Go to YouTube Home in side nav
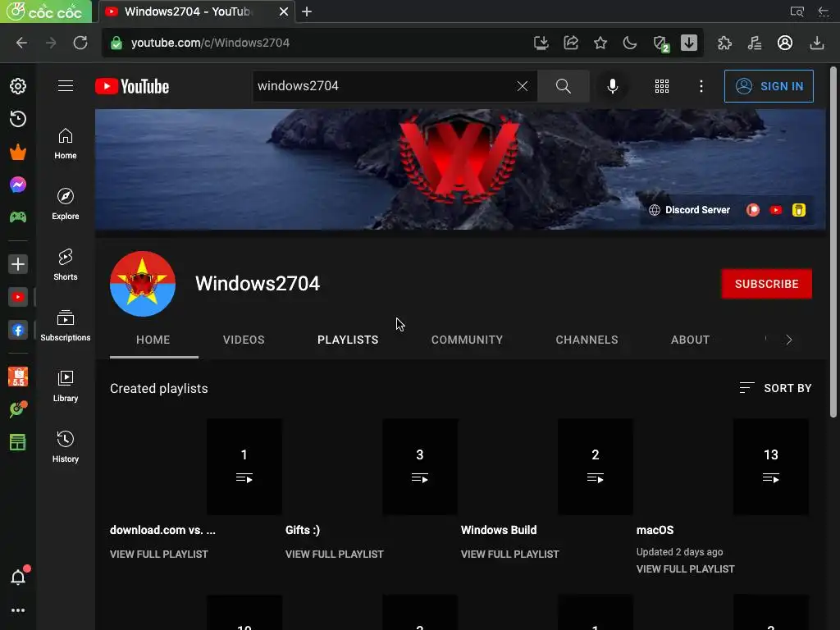Screen dimensions: 840x630 click(66, 144)
